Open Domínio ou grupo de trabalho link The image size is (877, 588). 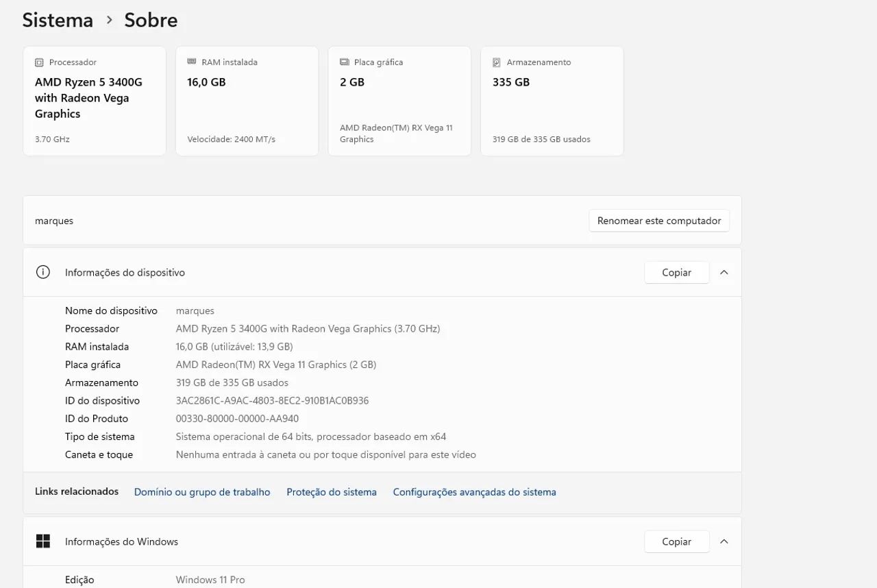[x=202, y=492]
